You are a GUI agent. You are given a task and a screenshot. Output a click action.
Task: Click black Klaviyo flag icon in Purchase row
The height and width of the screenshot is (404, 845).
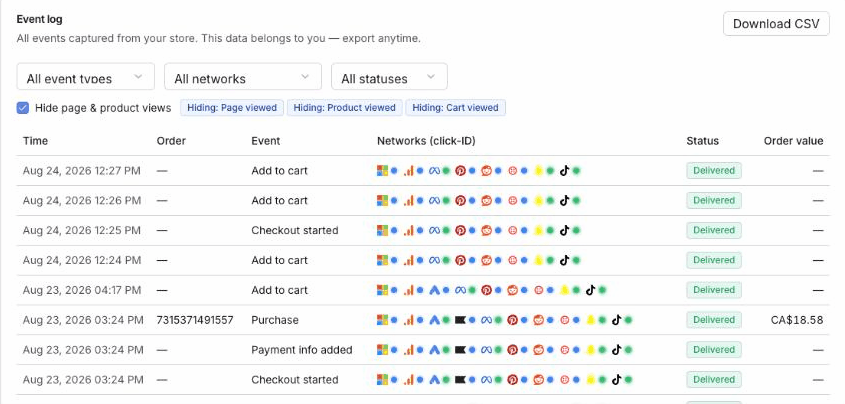(460, 320)
